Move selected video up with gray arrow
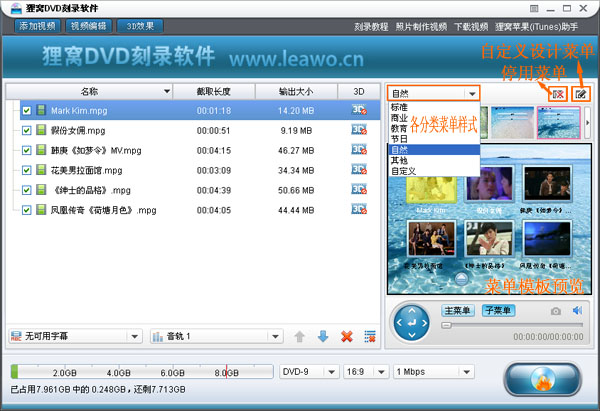The height and width of the screenshot is (411, 600). tap(300, 337)
